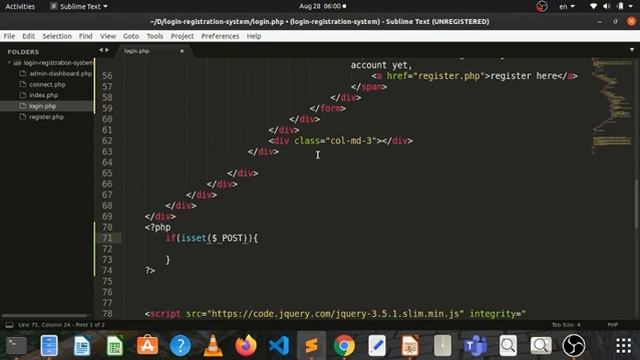
Task: Open connect.php in sidebar
Action: coord(47,84)
